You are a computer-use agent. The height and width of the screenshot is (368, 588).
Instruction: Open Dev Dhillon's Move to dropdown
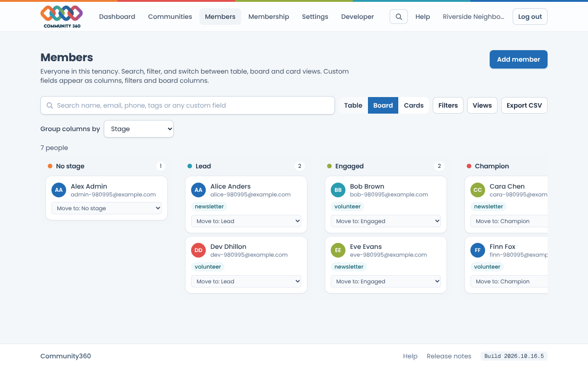point(246,282)
